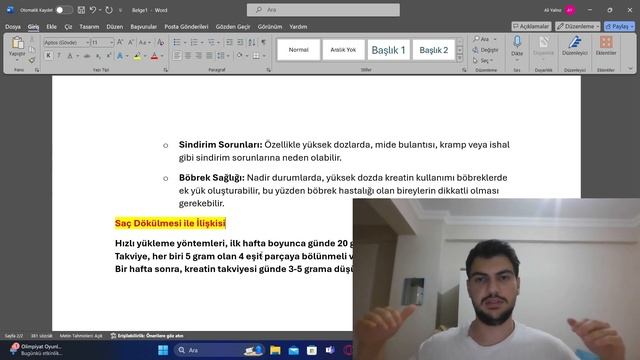Click the multilevel list icon
This screenshot has height=360, width=640.
coord(211,42)
